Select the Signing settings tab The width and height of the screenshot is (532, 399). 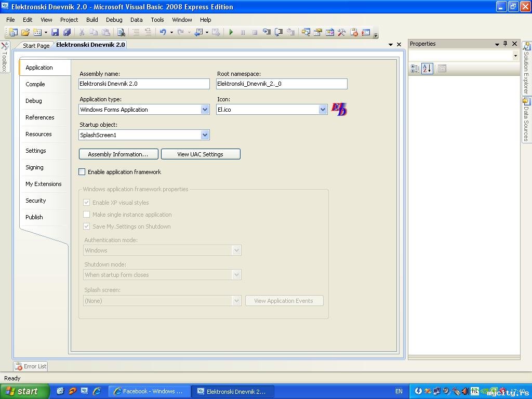(x=34, y=167)
